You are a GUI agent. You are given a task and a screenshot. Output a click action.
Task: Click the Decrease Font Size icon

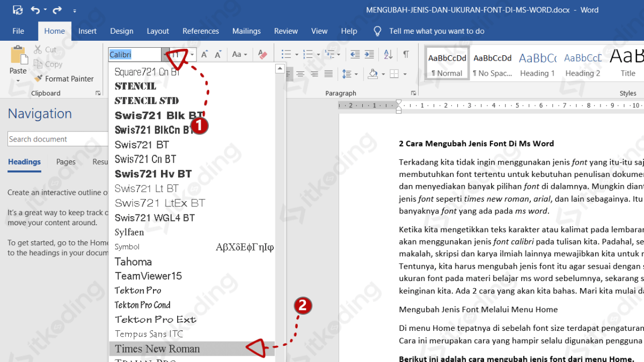[x=218, y=55]
